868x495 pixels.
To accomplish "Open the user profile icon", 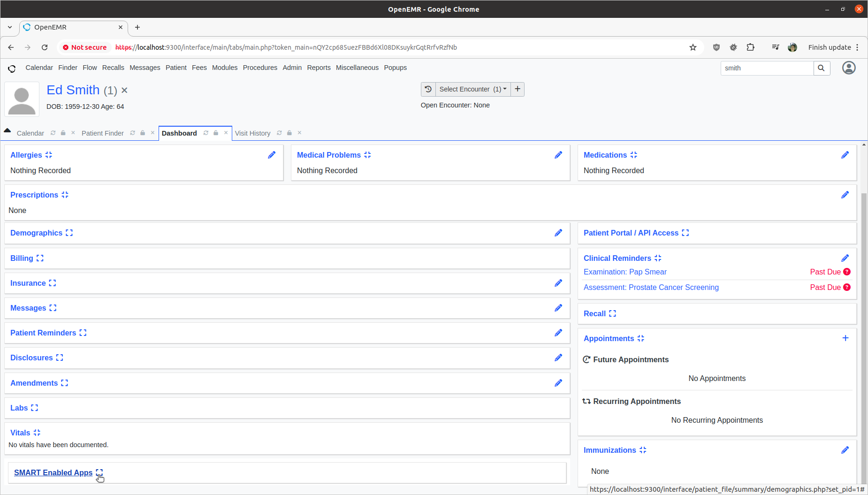I will pos(848,68).
